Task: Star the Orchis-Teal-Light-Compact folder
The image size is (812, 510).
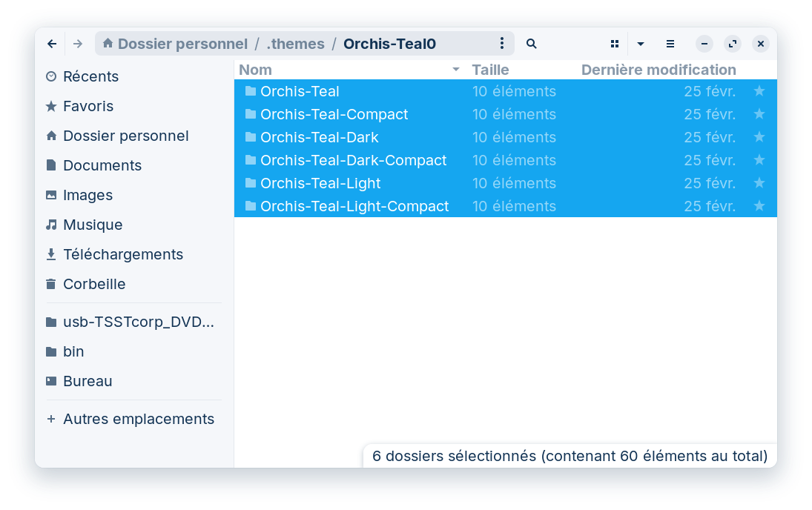Action: pos(759,206)
